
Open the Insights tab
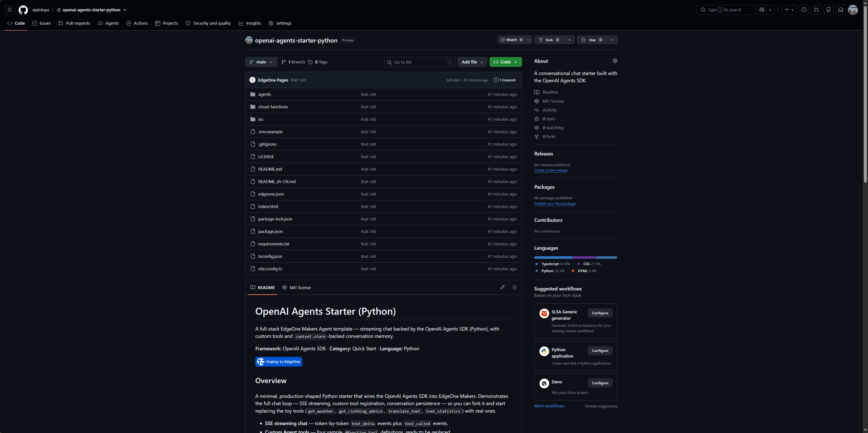click(250, 23)
